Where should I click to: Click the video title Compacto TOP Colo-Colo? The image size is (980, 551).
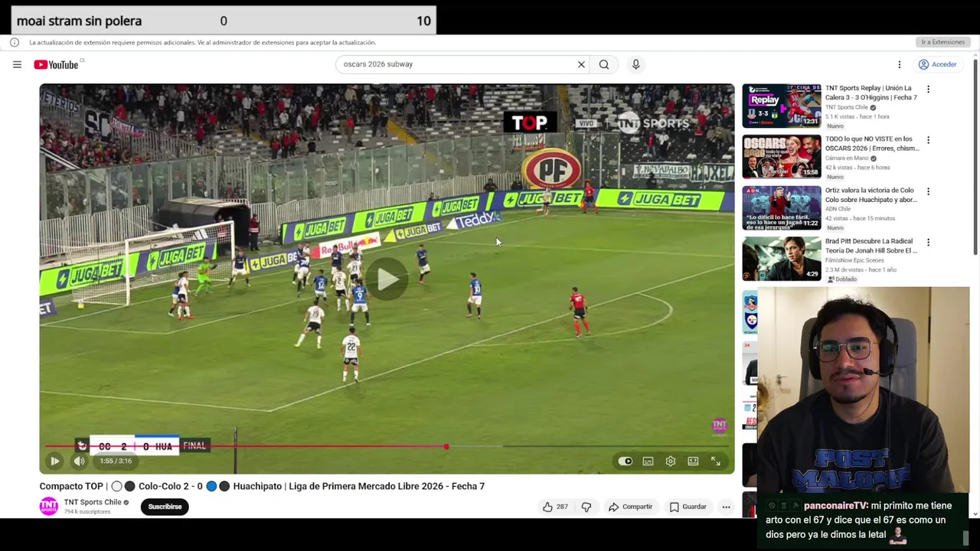(262, 486)
